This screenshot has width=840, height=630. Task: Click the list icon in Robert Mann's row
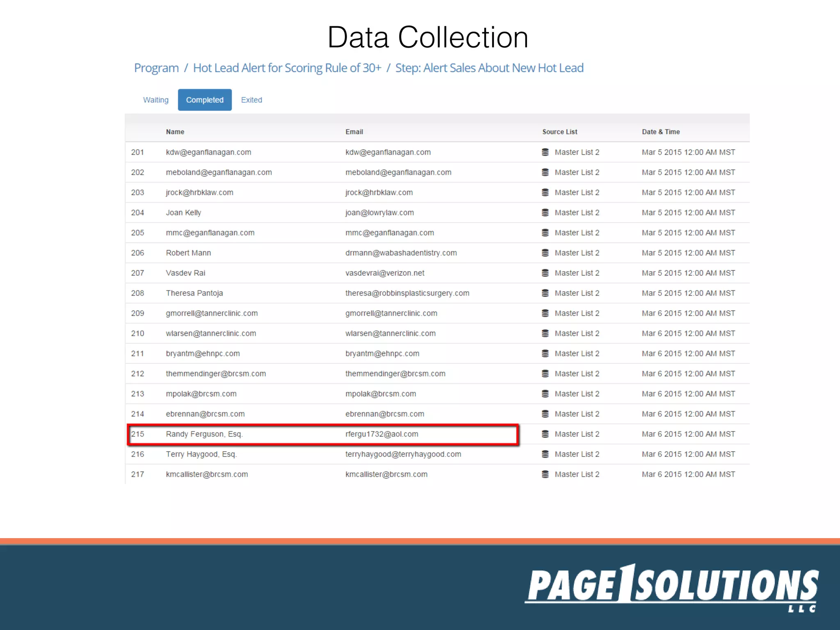click(545, 253)
